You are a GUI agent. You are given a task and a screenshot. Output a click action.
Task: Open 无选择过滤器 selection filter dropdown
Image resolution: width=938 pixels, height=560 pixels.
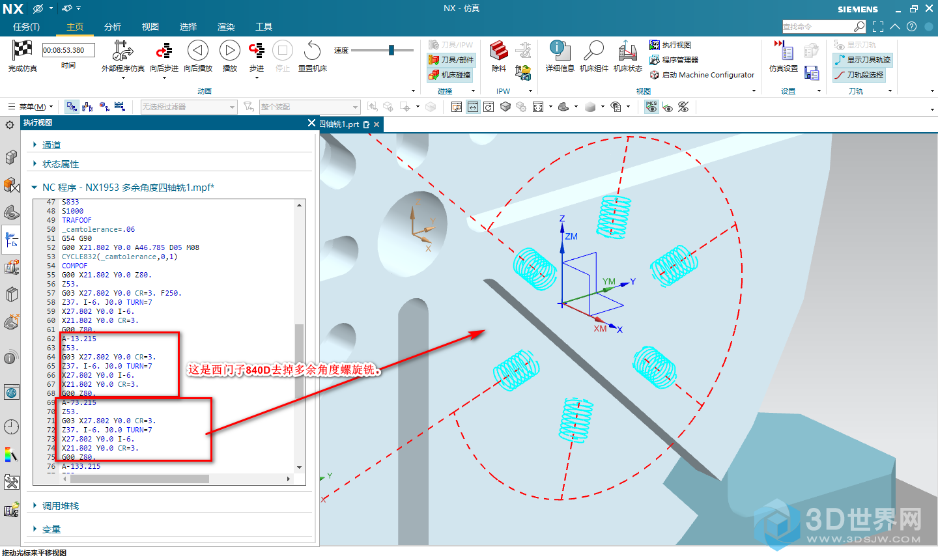coord(189,107)
